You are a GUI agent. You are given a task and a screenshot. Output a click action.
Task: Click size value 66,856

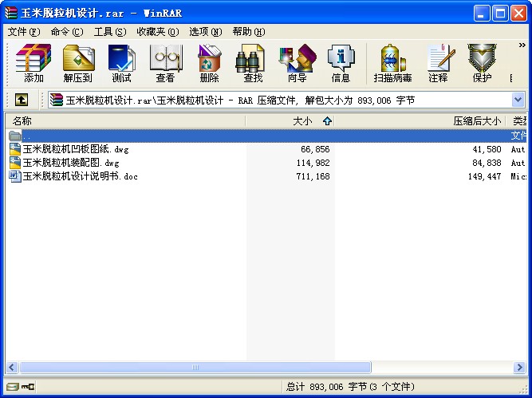point(315,149)
